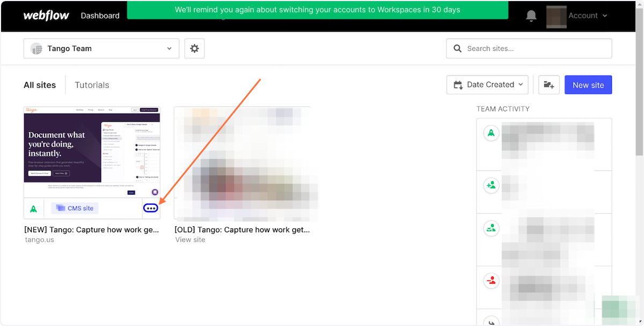Open the Tango Team workspace selector
The image size is (644, 326).
[x=101, y=48]
